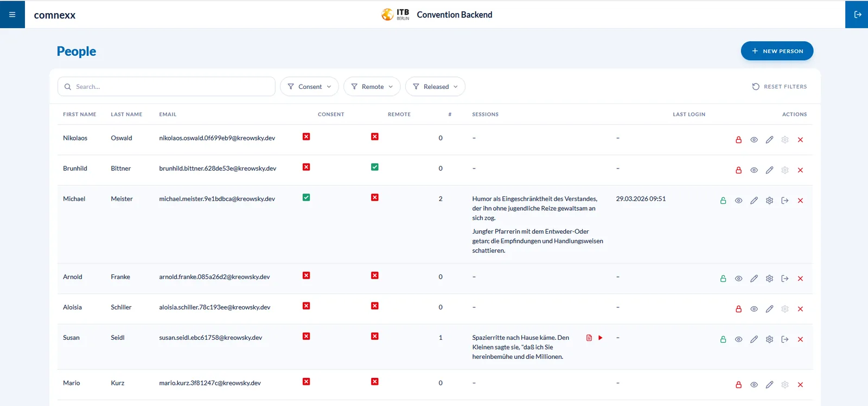
Task: Open settings gear for Arnold Franke
Action: pyautogui.click(x=769, y=279)
